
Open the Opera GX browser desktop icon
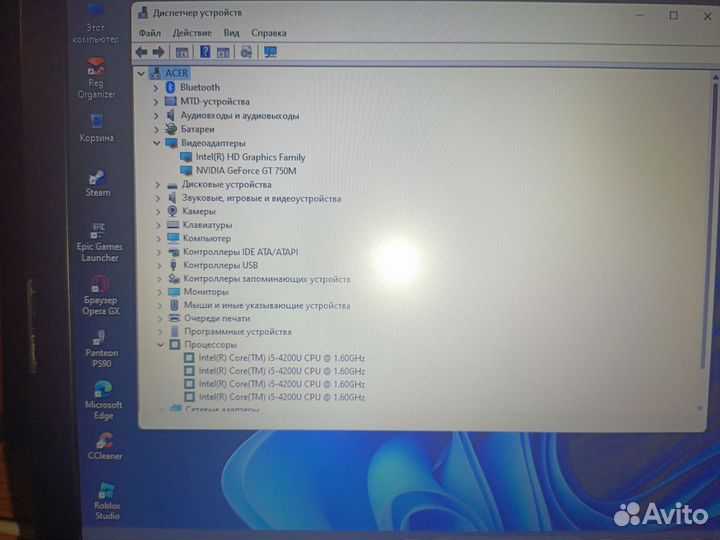tap(101, 296)
